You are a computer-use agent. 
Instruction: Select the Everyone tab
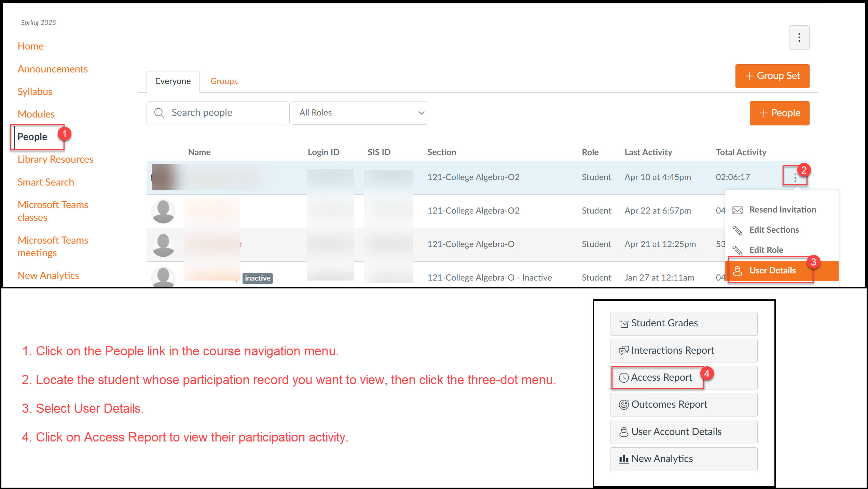point(173,81)
